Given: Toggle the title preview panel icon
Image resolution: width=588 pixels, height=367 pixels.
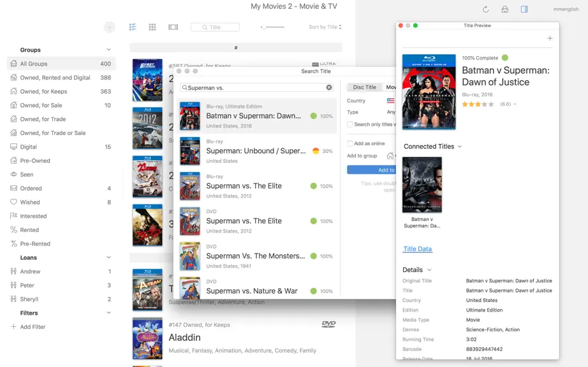Looking at the screenshot, I should pyautogui.click(x=524, y=9).
